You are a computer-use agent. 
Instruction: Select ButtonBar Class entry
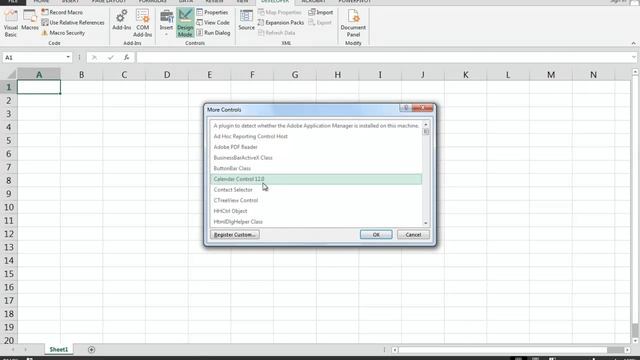point(316,168)
